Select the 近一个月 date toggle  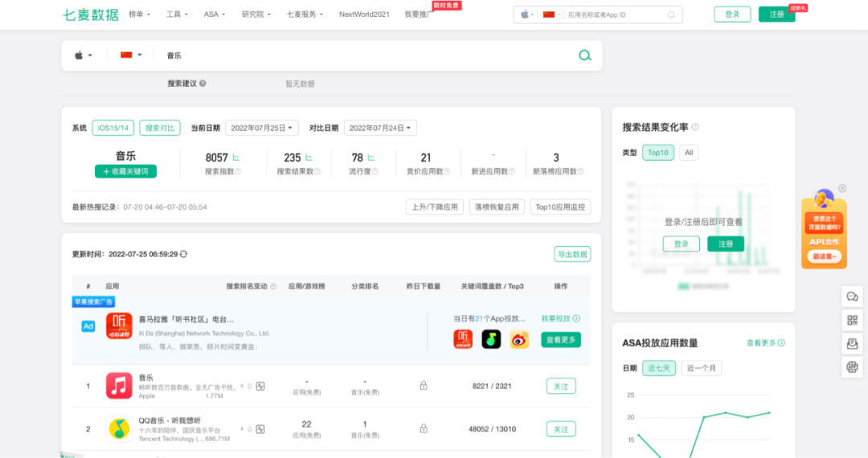coord(702,368)
